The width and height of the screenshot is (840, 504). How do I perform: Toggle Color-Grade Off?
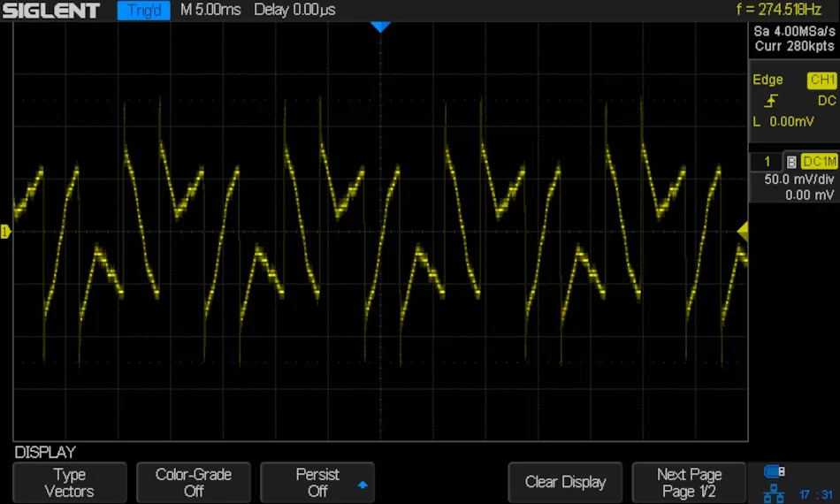pos(194,483)
